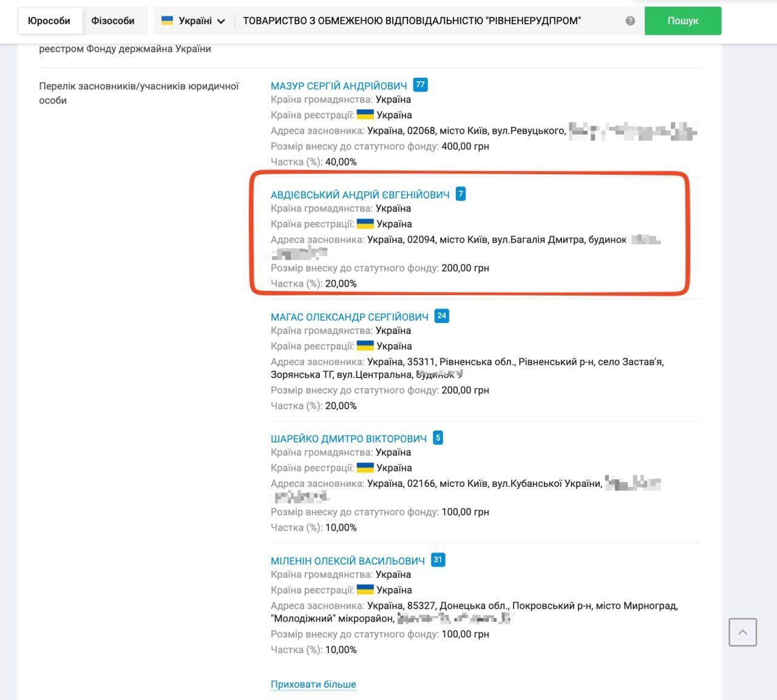This screenshot has width=777, height=700.
Task: Open МАЗУР СЕРГІЙ АНДРІЙОВИЧ profile link
Action: tap(339, 86)
